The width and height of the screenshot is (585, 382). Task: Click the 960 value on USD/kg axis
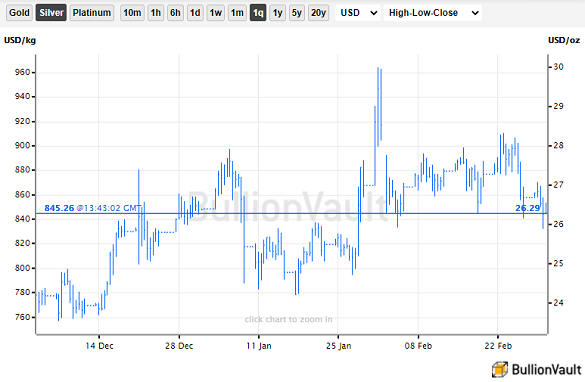tap(22, 72)
